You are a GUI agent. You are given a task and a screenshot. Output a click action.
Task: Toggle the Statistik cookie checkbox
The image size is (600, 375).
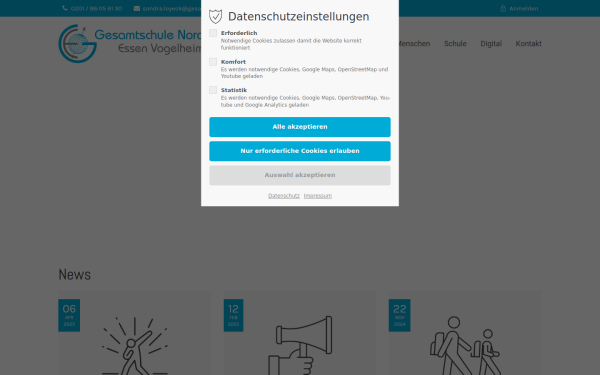213,90
